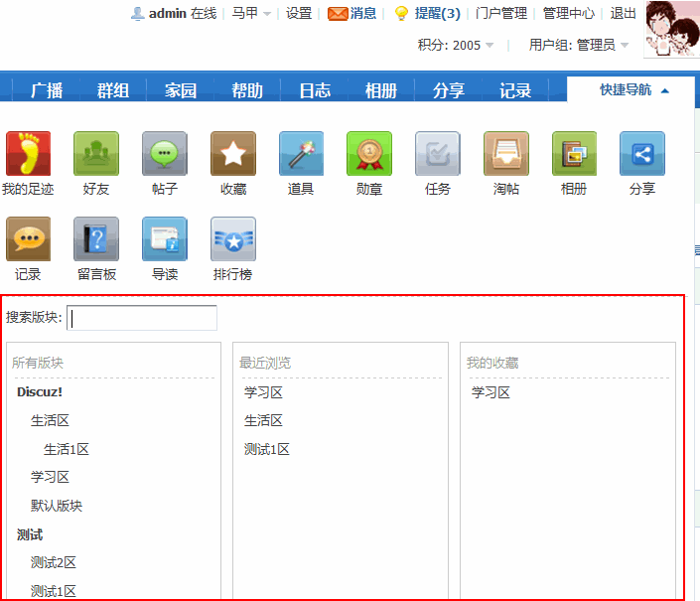
Task: Click the user icon beside admin
Action: [137, 14]
